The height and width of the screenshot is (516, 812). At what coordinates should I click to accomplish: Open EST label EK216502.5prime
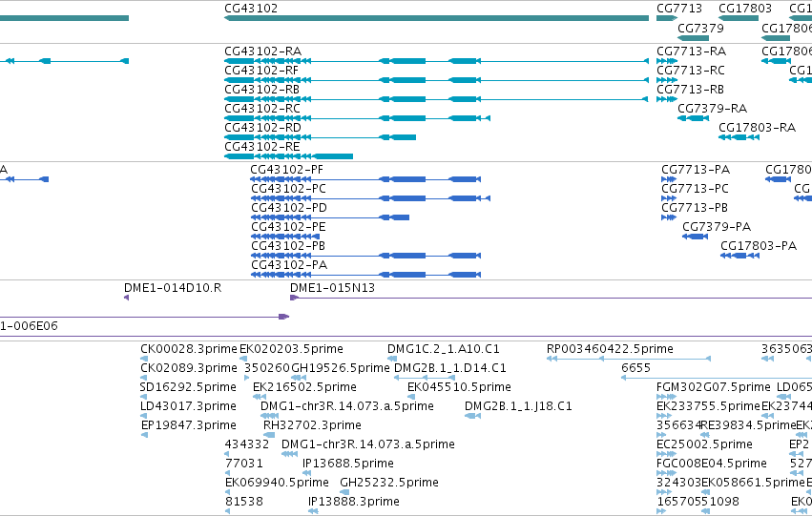(x=304, y=387)
